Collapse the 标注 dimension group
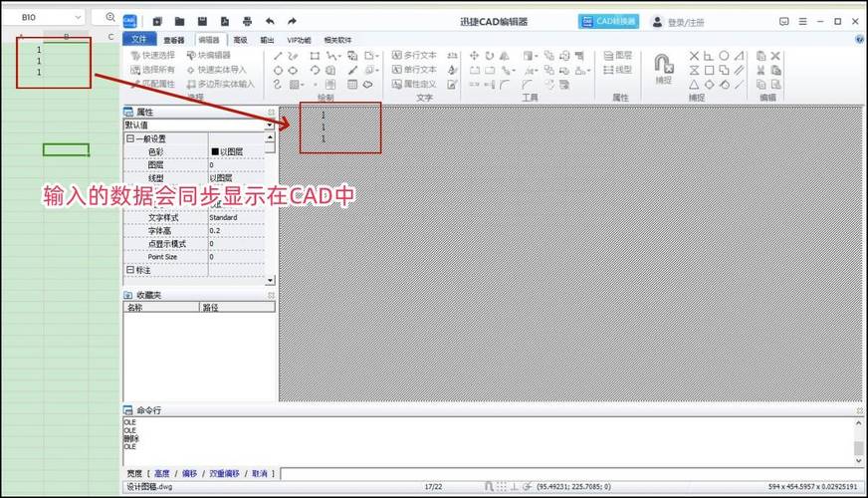The width and height of the screenshot is (868, 498). tap(130, 270)
